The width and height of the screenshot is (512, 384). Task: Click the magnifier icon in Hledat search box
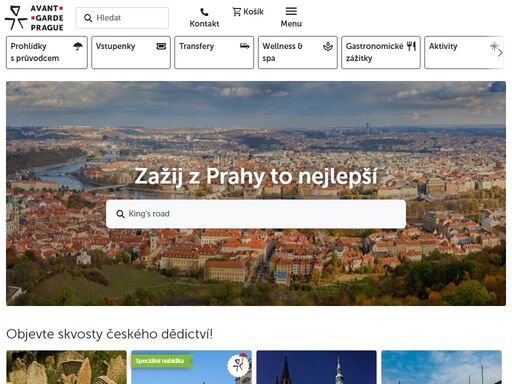(88, 18)
